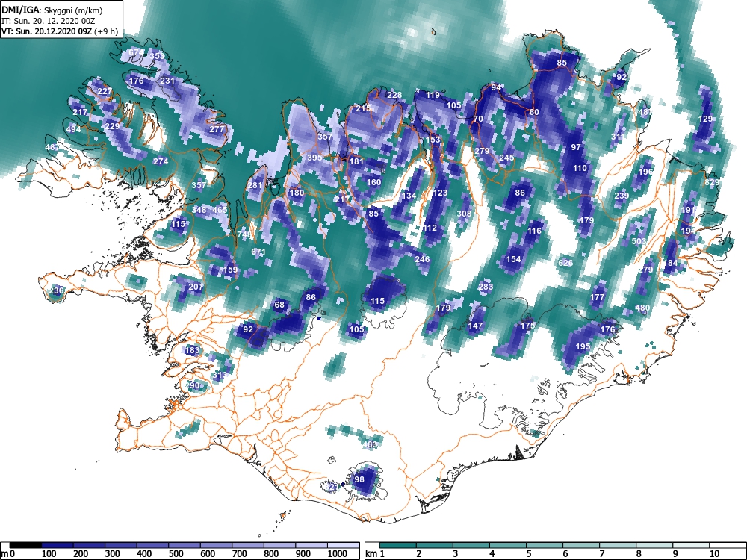
Task: Click the visibility value 674 on the map
Action: coord(136,52)
